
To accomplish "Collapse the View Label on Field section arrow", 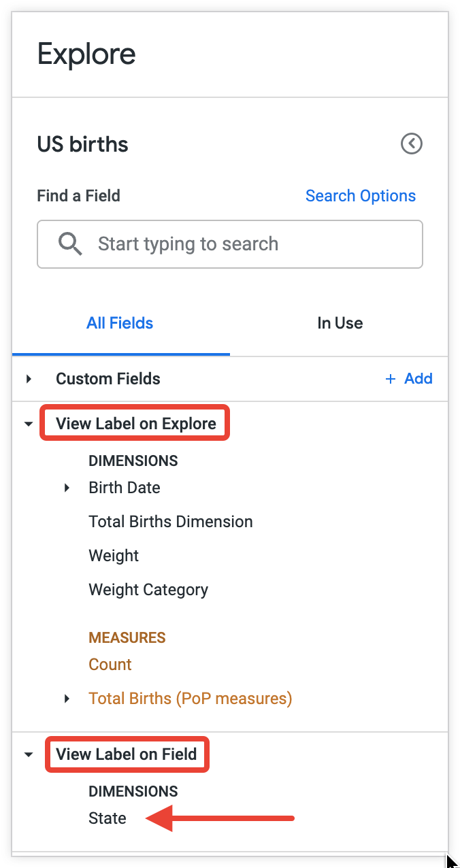I will 29,754.
